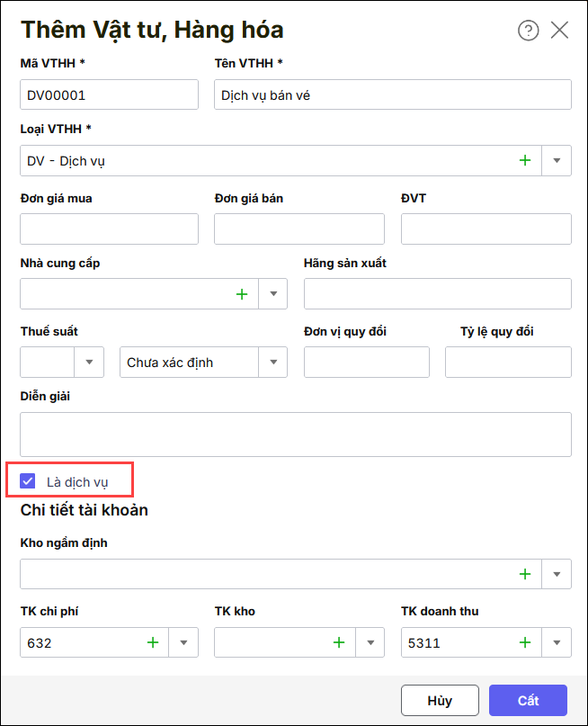
Task: Add new account with TK chi phí plus
Action: point(152,643)
